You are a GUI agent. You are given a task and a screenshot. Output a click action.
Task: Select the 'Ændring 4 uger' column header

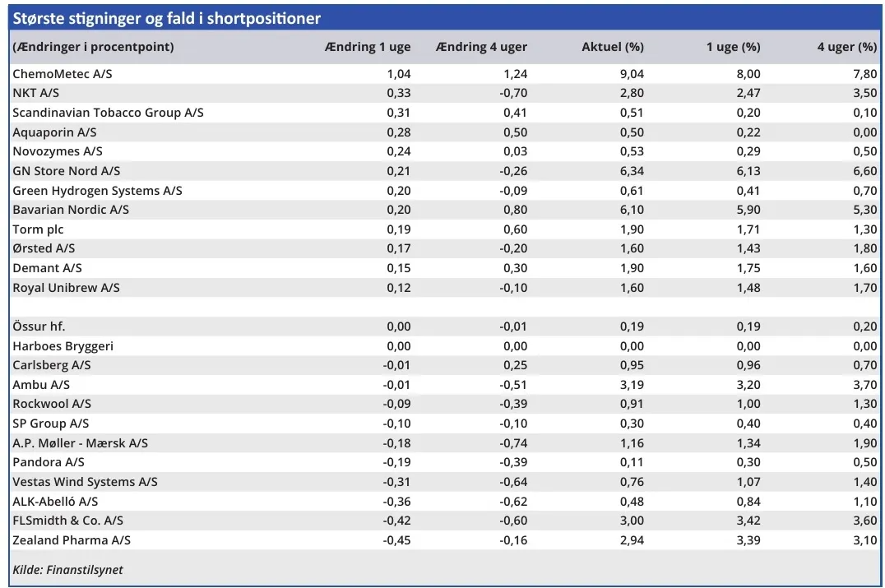pos(482,47)
